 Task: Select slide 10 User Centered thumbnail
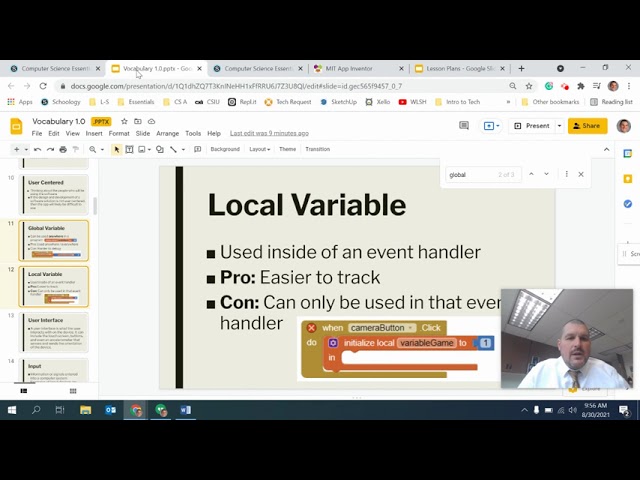pos(53,195)
